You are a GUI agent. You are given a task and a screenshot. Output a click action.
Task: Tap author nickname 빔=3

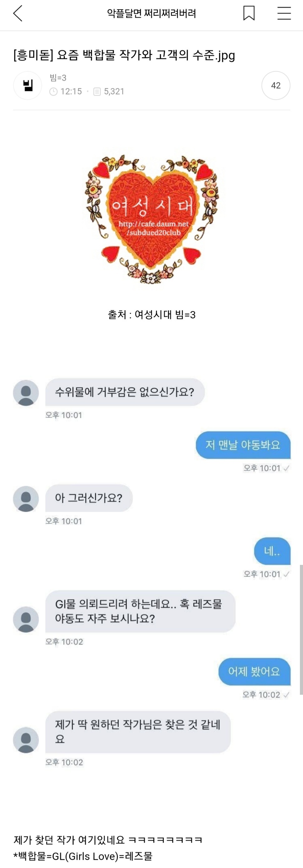click(58, 78)
